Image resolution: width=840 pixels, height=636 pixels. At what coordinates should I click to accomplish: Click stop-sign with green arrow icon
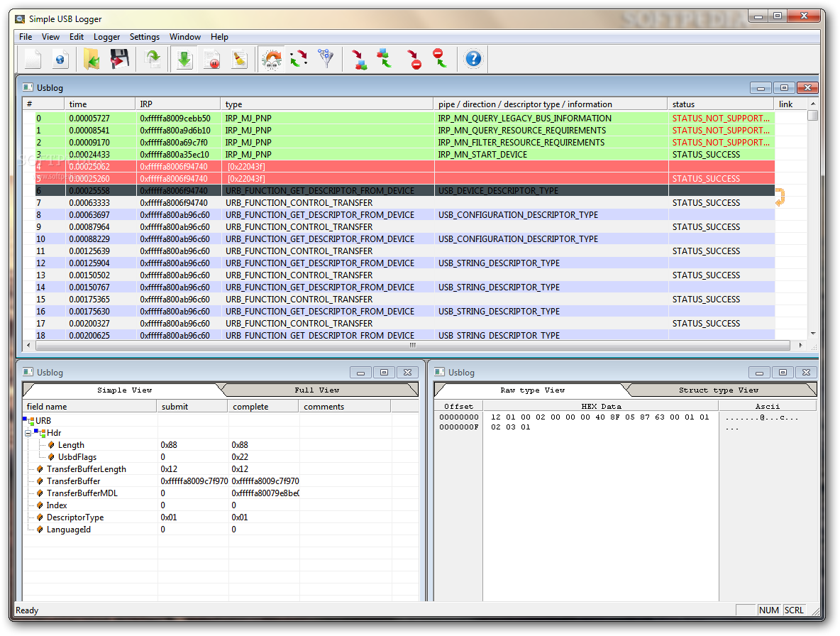pos(440,59)
